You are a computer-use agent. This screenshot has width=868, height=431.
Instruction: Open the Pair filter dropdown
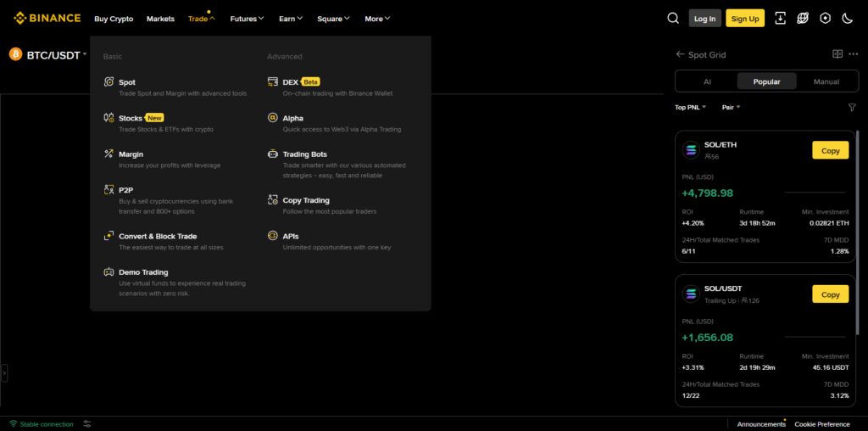pos(731,108)
